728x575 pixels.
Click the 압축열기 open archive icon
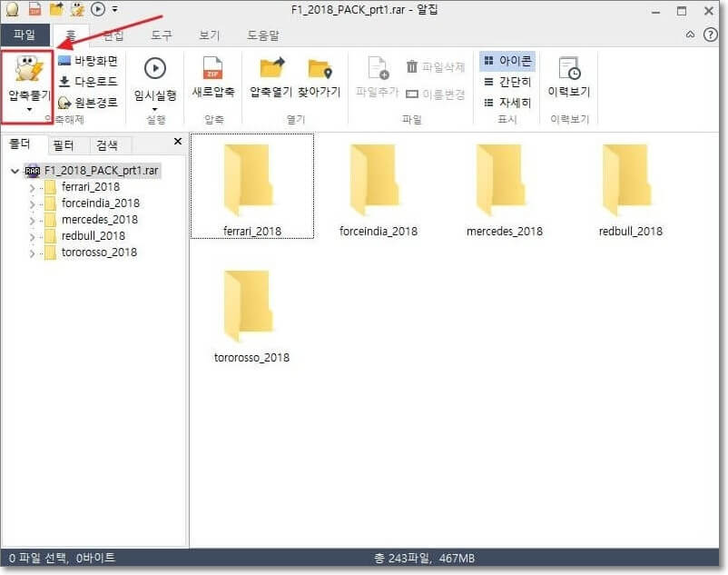pos(271,68)
